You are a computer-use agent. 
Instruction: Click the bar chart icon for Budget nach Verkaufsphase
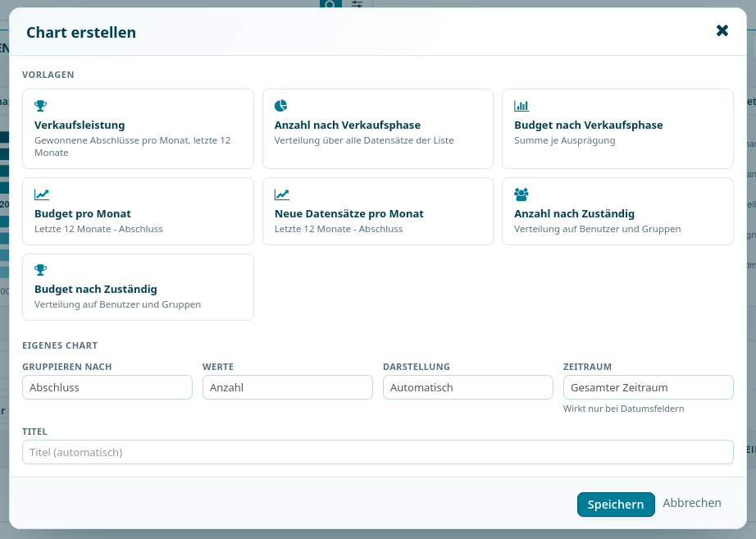[521, 106]
